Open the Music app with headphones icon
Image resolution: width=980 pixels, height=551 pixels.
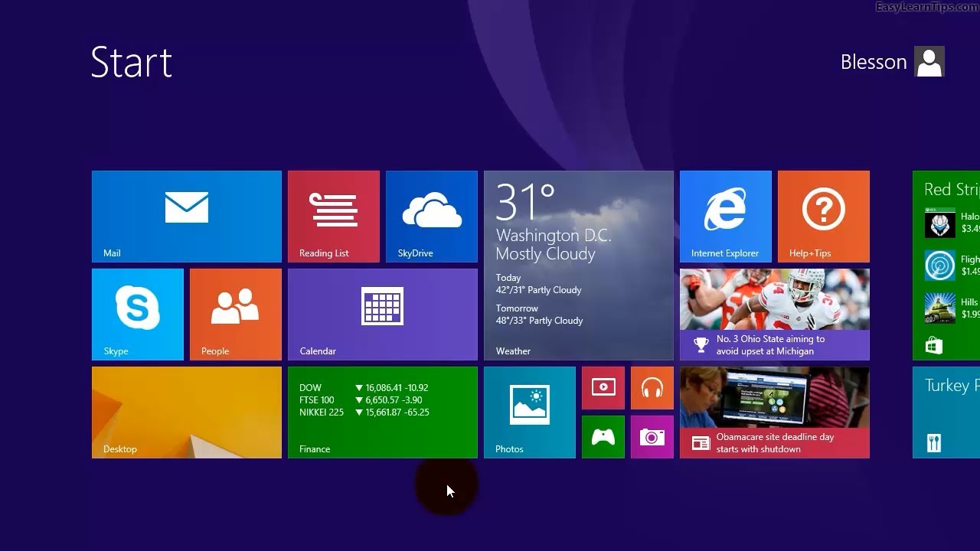pyautogui.click(x=652, y=388)
